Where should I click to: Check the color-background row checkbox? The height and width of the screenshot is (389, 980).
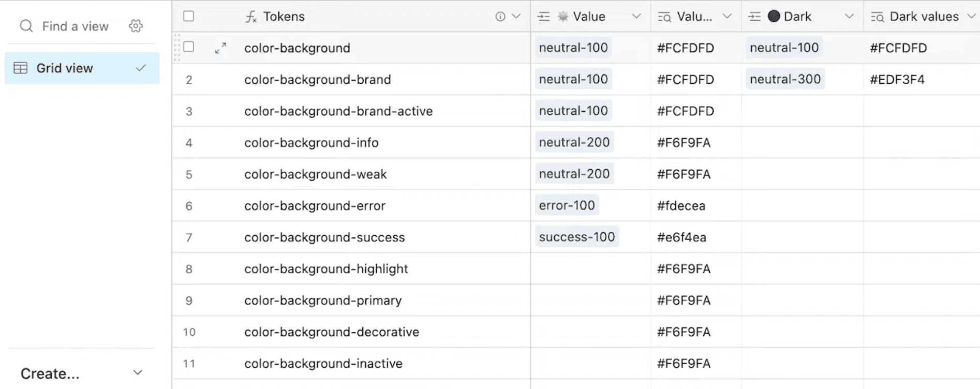tap(189, 47)
